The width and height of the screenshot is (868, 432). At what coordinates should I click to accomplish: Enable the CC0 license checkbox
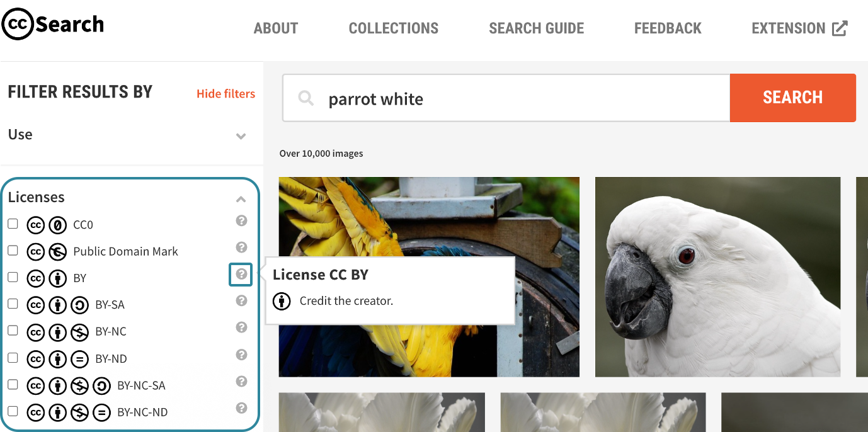coord(13,223)
